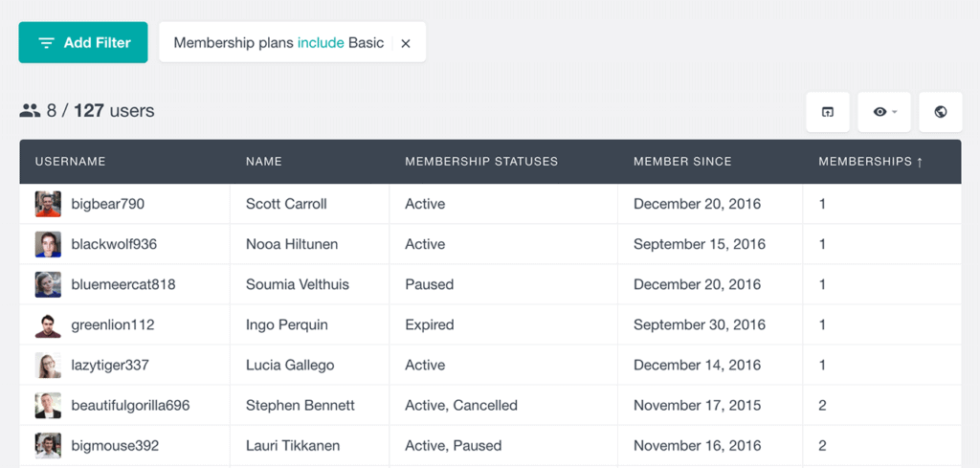Click the Membership Statuses column header
Image resolution: width=980 pixels, height=468 pixels.
[x=481, y=162]
